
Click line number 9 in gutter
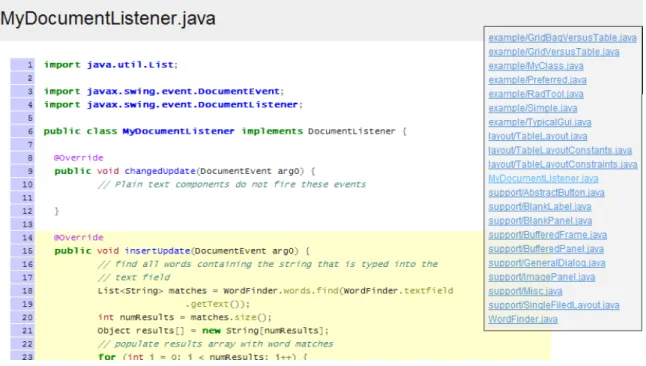point(30,171)
